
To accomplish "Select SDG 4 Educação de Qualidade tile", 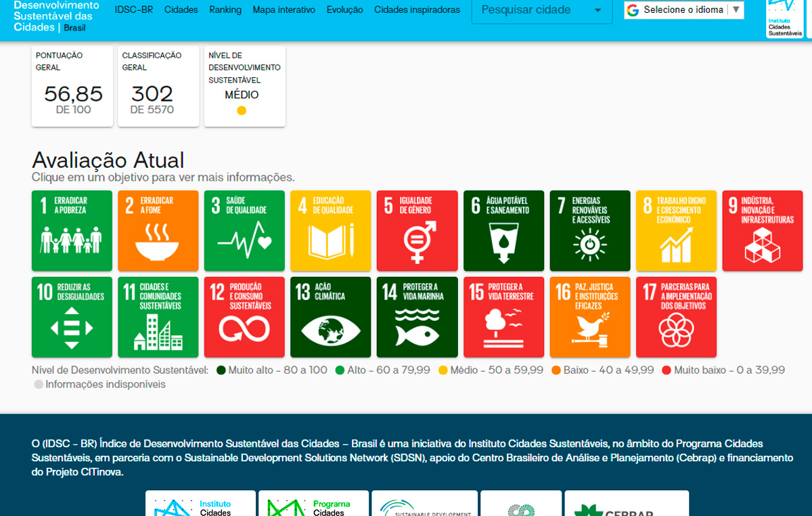I will click(x=331, y=230).
